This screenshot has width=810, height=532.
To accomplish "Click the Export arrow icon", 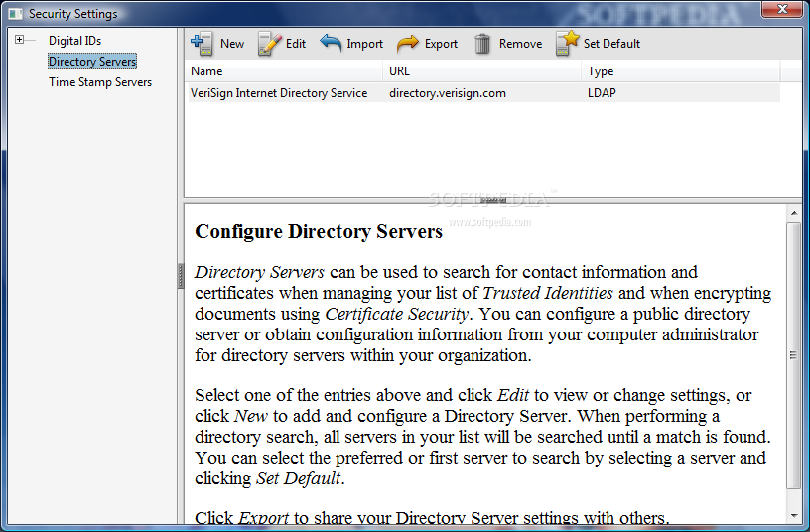I will point(408,44).
